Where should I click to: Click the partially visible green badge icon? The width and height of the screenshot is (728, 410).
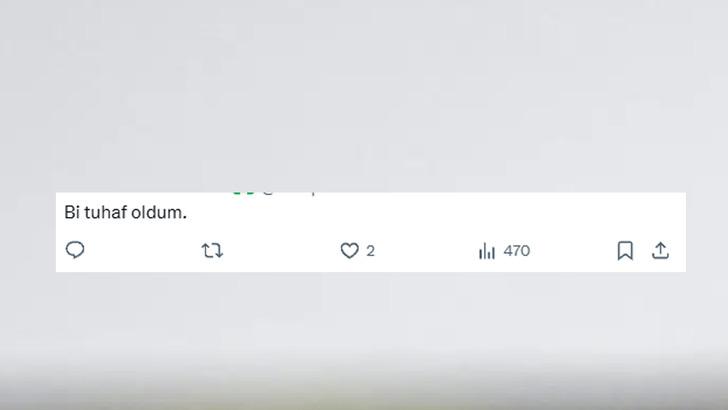[243, 193]
